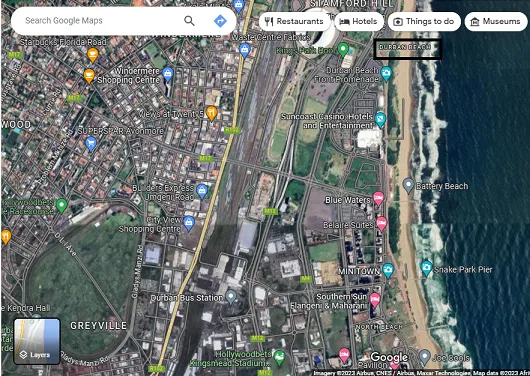The height and width of the screenshot is (376, 530).
Task: Click MINITOWN camera pin
Action: [x=388, y=270]
